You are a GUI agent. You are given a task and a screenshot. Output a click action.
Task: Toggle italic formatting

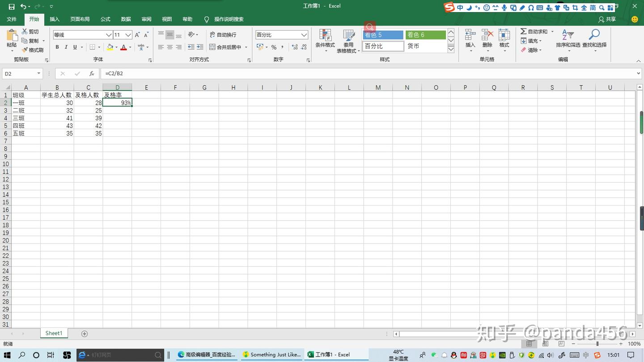66,47
